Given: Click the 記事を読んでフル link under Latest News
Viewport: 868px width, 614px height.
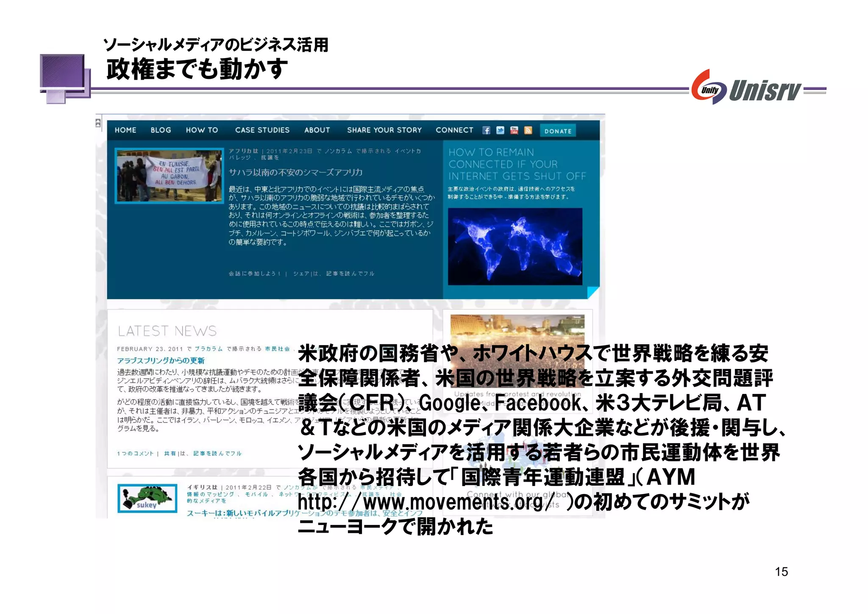Looking at the screenshot, I should point(217,453).
